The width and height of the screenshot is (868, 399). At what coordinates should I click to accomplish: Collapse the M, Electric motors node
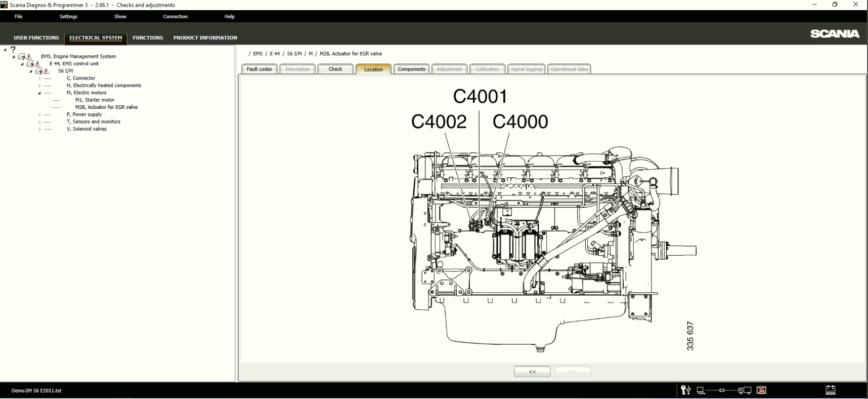(39, 93)
